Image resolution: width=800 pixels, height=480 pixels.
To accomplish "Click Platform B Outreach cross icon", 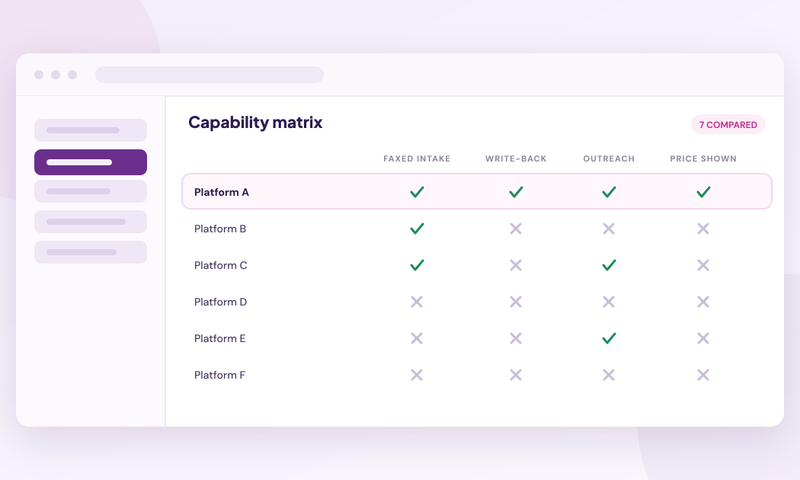I will (609, 229).
